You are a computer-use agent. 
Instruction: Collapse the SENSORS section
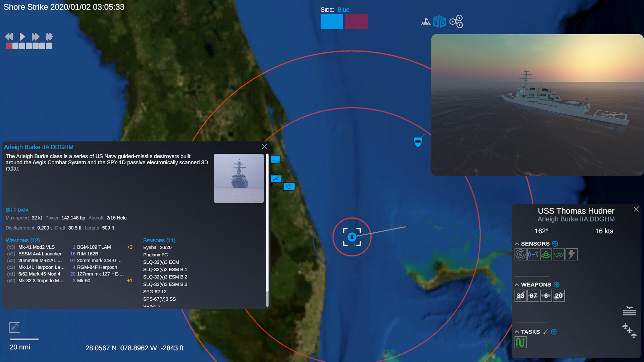click(517, 244)
